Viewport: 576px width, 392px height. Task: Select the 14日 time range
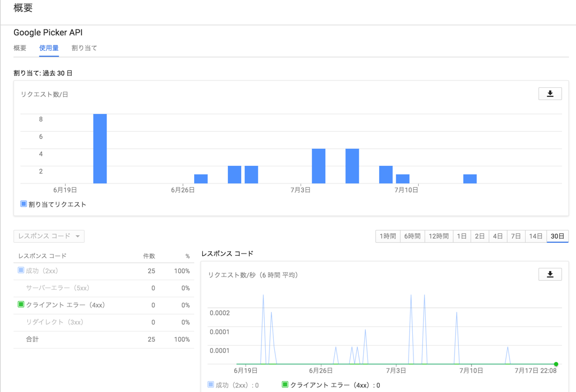(535, 236)
